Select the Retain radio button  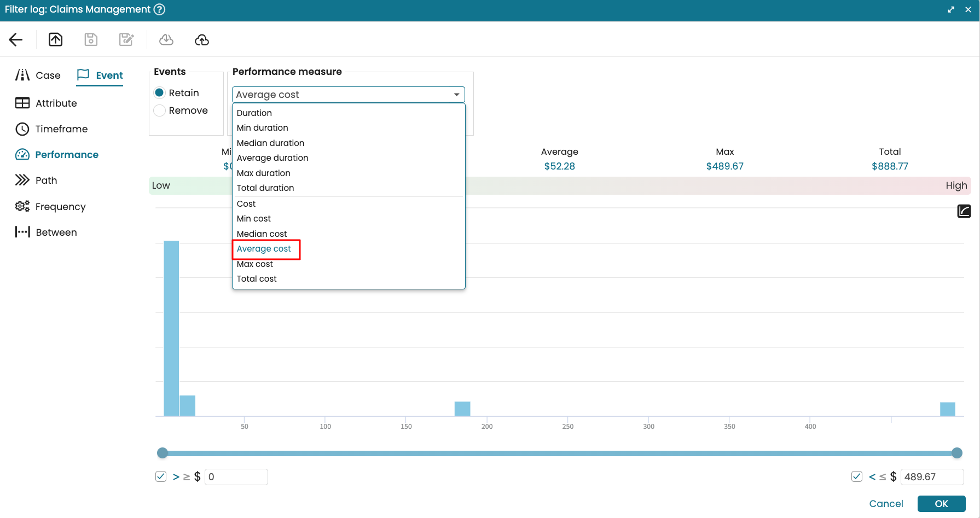coord(160,93)
